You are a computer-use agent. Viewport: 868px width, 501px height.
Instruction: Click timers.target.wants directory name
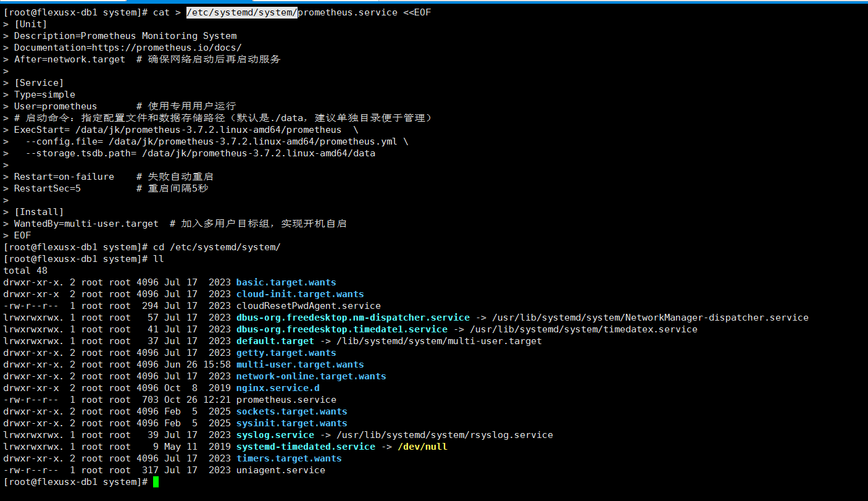pos(289,458)
